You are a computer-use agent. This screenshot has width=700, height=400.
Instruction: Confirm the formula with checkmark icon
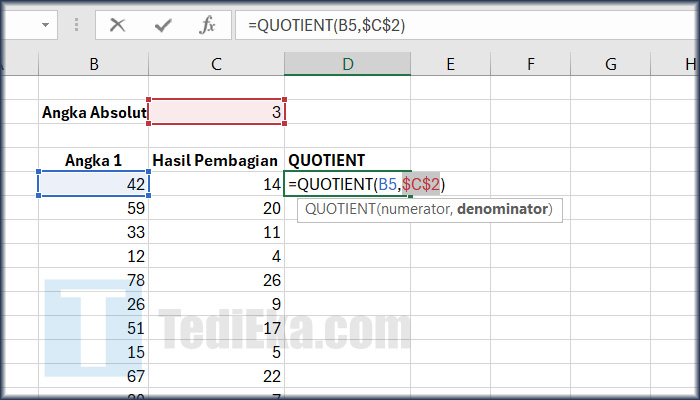tap(163, 25)
